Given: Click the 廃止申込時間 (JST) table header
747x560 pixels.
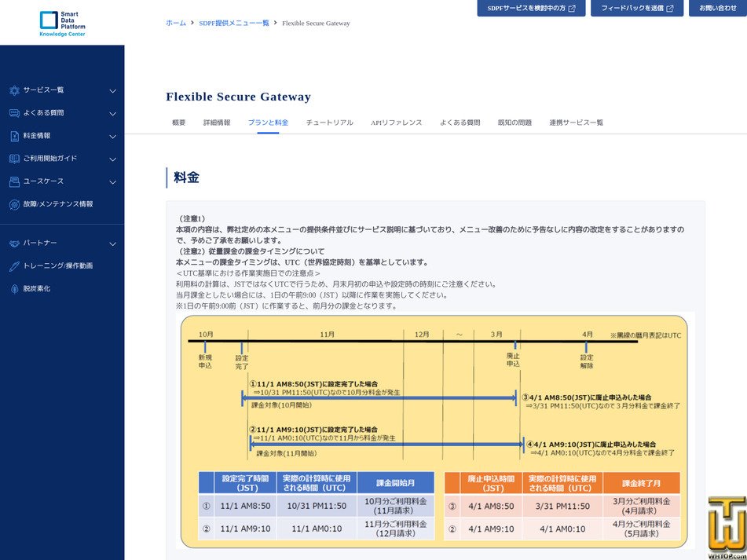Looking at the screenshot, I should (x=491, y=483).
